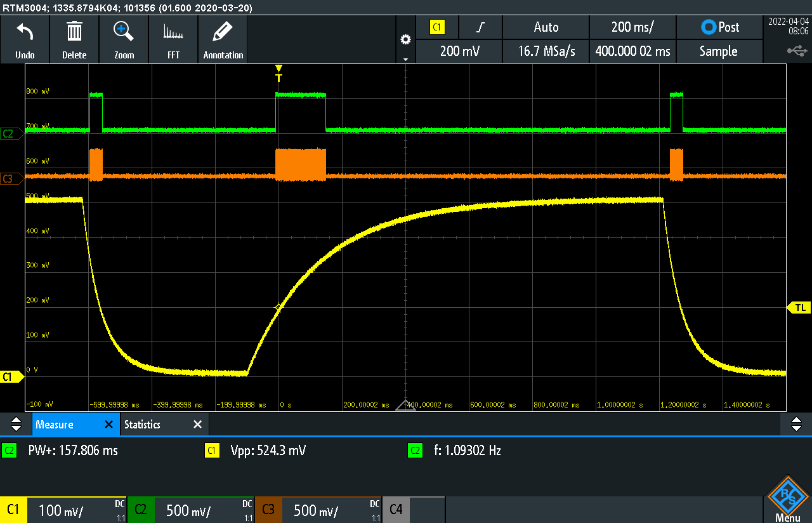Viewport: 812px width, 523px height.
Task: Click the USB connection status icon
Action: [797, 50]
